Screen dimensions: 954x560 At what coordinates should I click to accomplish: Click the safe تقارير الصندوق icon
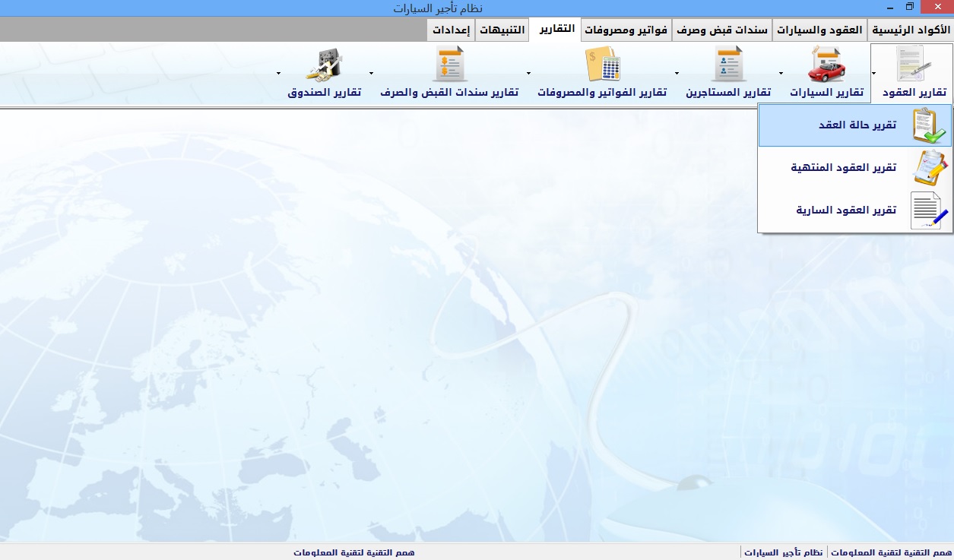coord(325,64)
